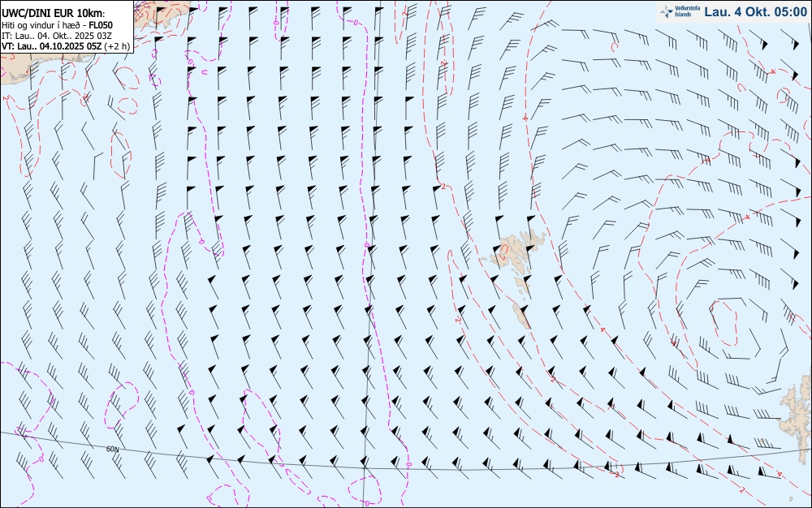Click the main Faroe Islands landmass
The image size is (812, 508).
click(516, 252)
